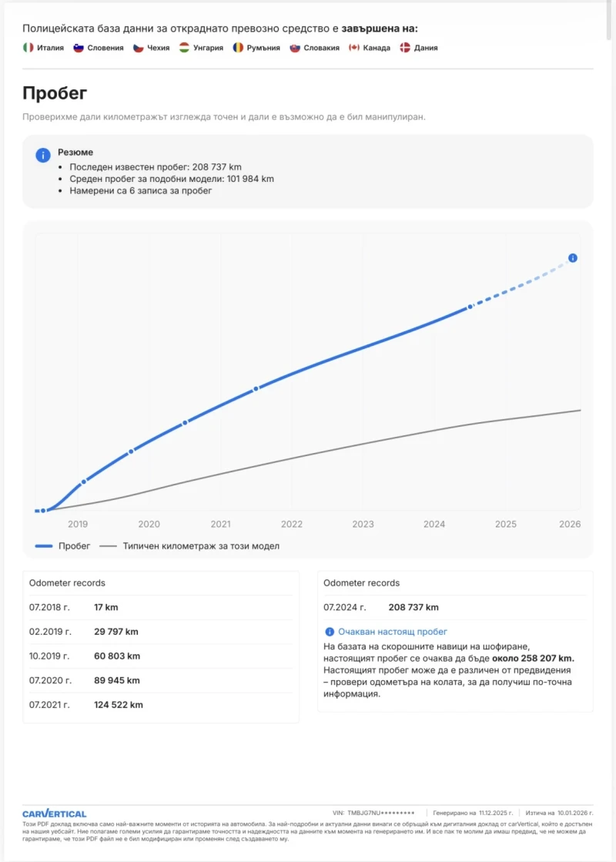Click the carVertical logo in footer
This screenshot has height=862, width=616.
(x=54, y=813)
